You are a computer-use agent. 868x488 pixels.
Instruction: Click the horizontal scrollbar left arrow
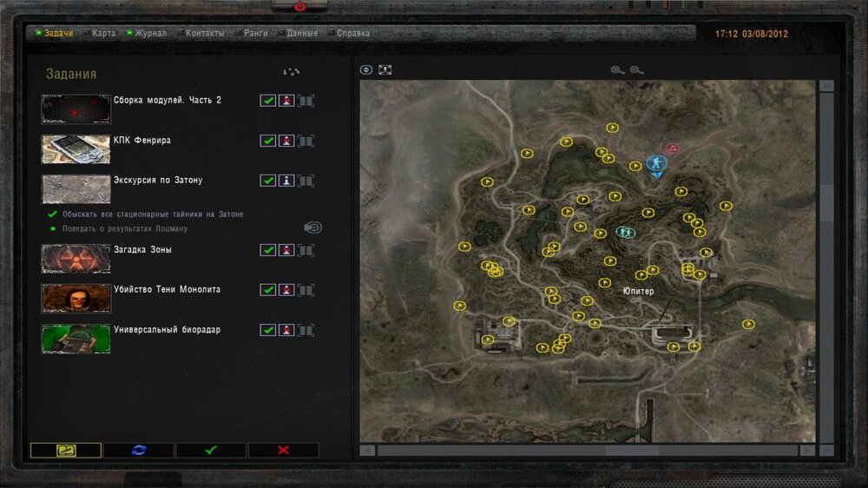pos(367,451)
